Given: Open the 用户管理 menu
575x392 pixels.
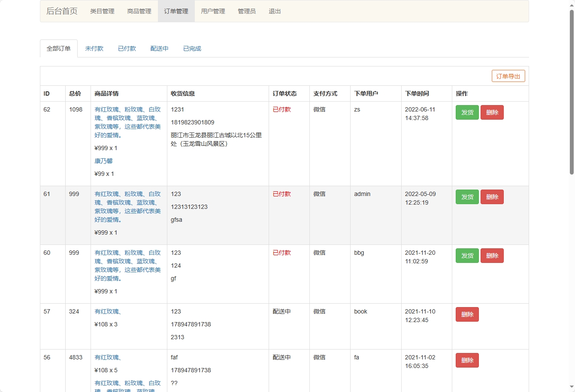Looking at the screenshot, I should coord(213,11).
